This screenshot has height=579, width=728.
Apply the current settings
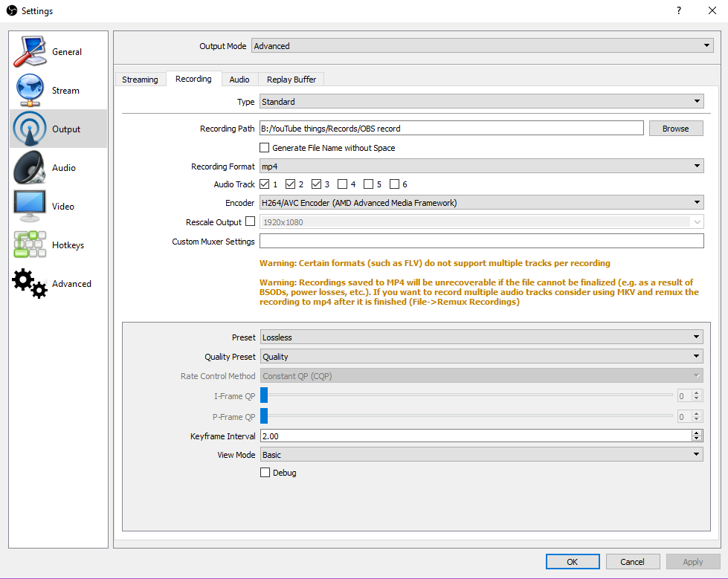click(x=692, y=561)
